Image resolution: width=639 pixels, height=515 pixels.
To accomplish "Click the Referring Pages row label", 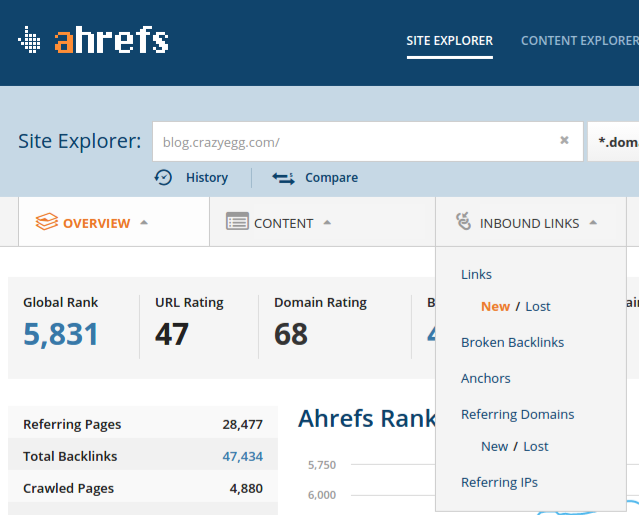I will pyautogui.click(x=72, y=425).
